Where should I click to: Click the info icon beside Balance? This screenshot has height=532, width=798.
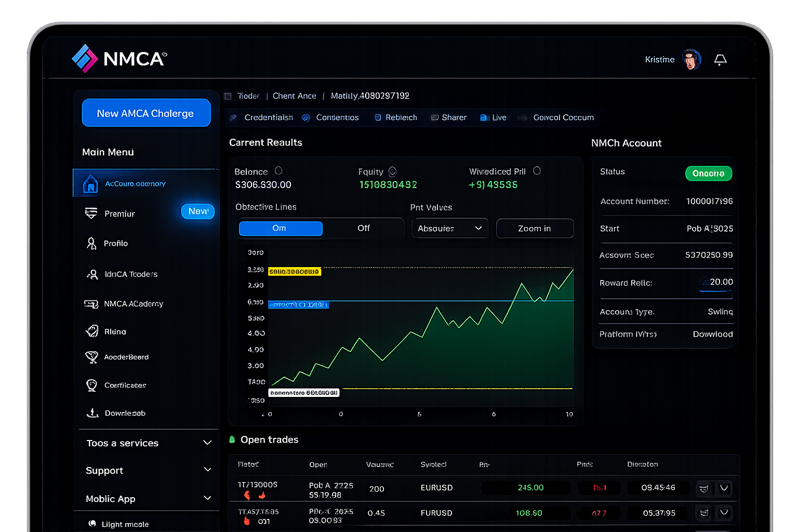pos(278,171)
